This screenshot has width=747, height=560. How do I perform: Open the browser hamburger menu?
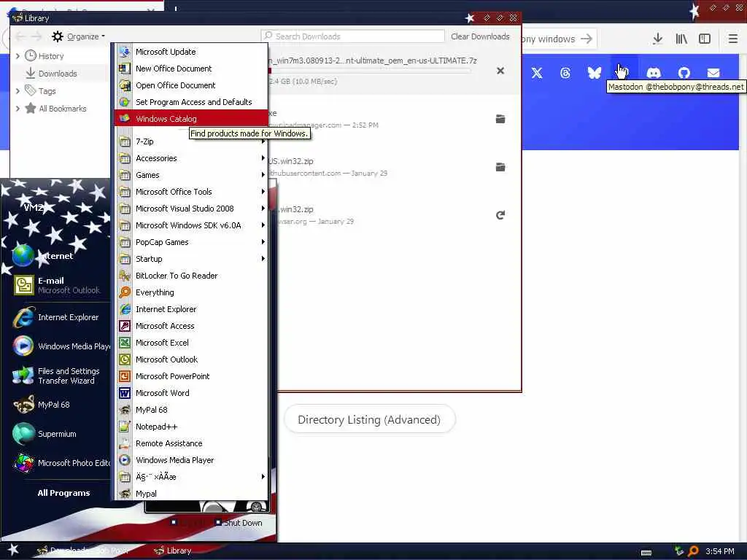pos(732,39)
